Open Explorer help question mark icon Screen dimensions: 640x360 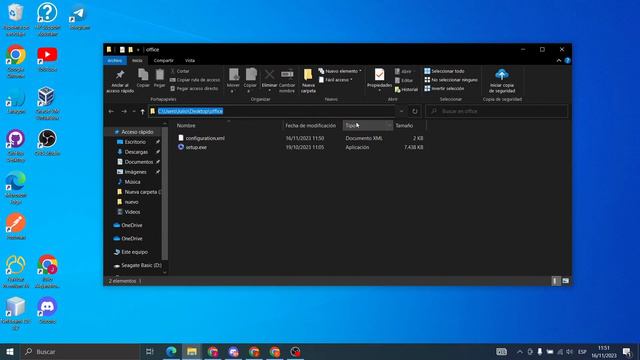click(x=567, y=60)
